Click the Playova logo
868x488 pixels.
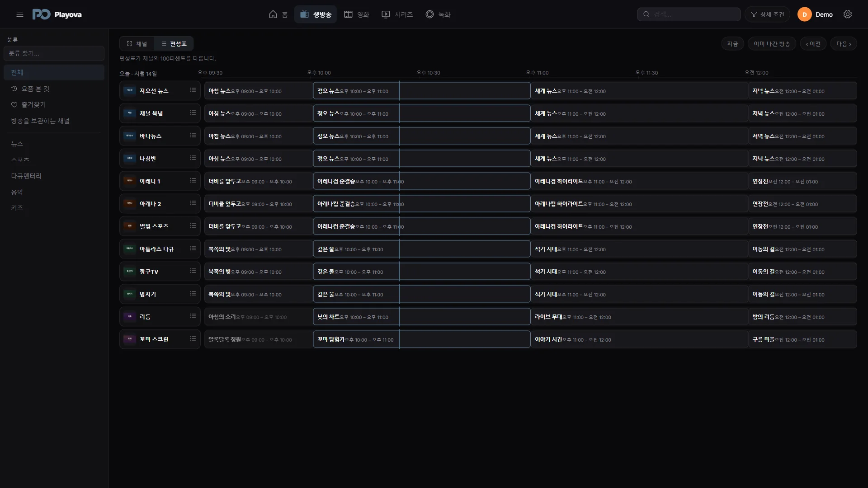57,14
